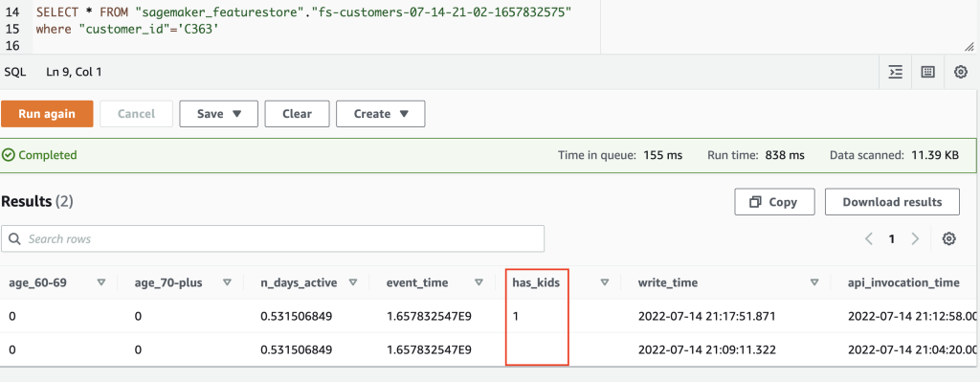Sort by write_time column arrow
The height and width of the screenshot is (382, 980).
(x=814, y=282)
